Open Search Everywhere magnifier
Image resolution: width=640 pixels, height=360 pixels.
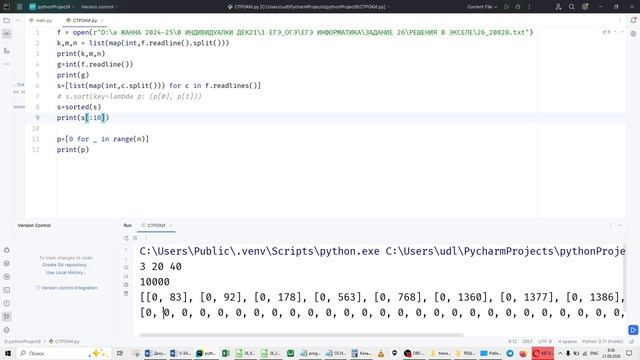coord(572,7)
